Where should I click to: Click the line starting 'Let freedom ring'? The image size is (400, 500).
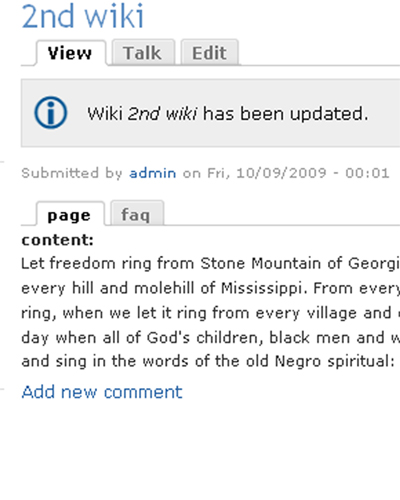click(x=211, y=263)
